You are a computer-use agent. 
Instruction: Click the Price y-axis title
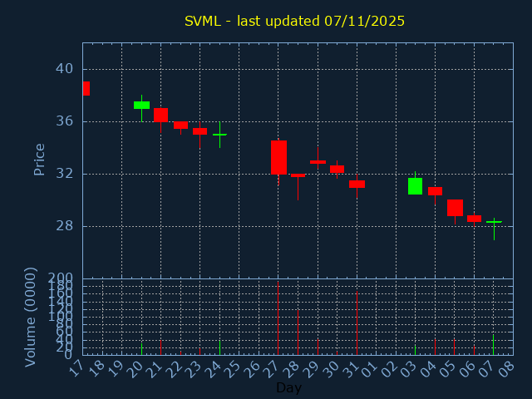(x=39, y=159)
